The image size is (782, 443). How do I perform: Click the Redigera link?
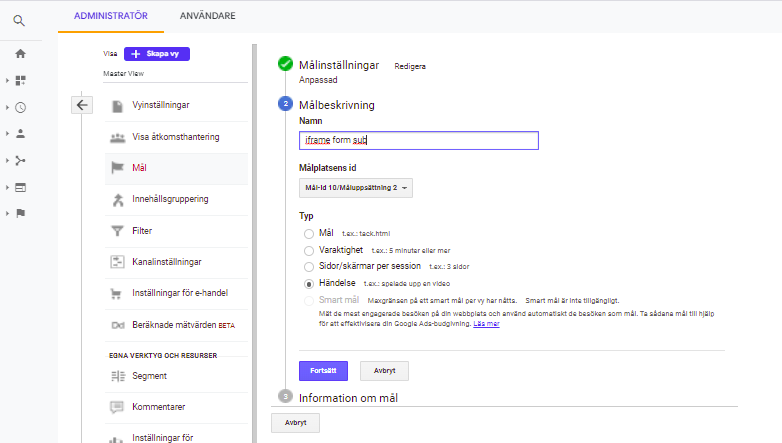tap(410, 66)
